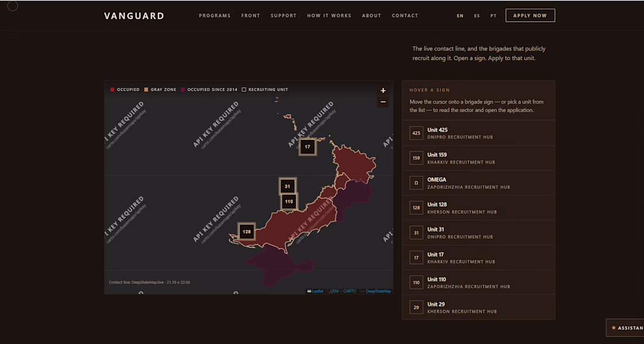Click the 425 badge beside Unit 425
The width and height of the screenshot is (644, 344).
pos(416,133)
